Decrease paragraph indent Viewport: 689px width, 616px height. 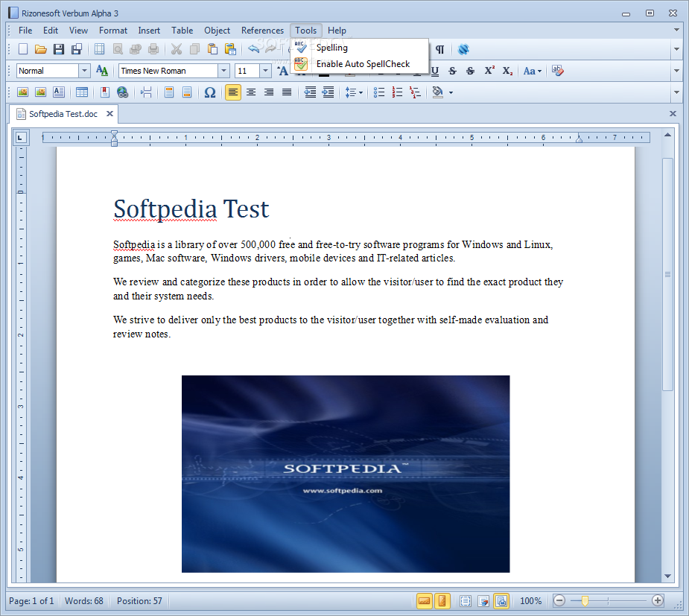(310, 92)
